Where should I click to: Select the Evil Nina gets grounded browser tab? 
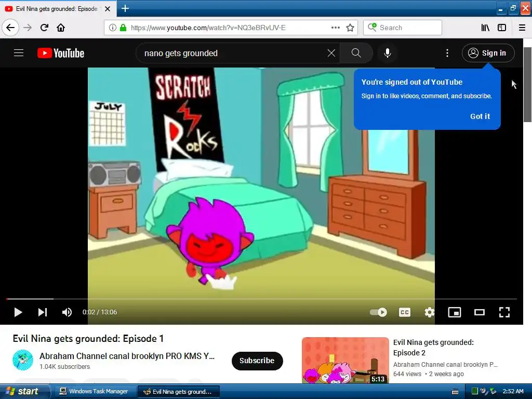(58, 9)
